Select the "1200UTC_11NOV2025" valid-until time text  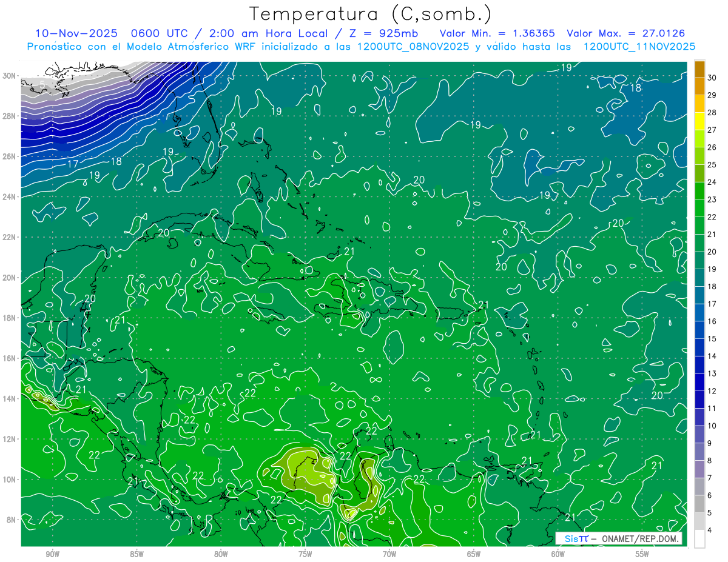pos(639,47)
